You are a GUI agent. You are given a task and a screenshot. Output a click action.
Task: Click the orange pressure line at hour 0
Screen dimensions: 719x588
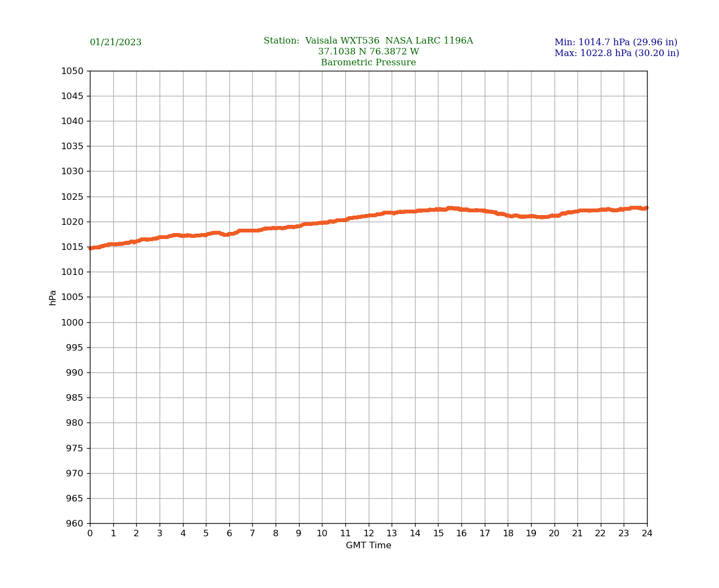91,248
